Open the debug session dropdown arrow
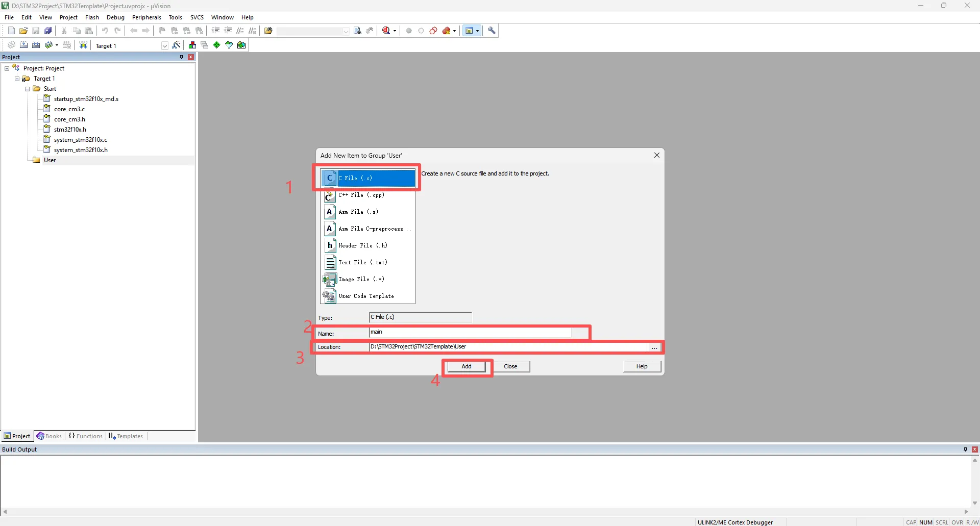980x526 pixels. pos(395,31)
